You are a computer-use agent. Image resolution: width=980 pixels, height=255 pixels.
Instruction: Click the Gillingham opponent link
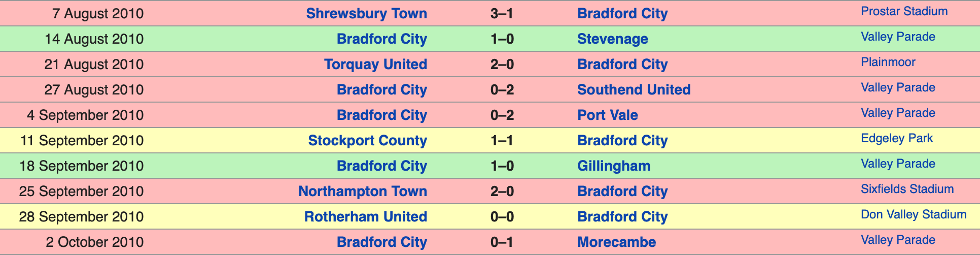[613, 166]
